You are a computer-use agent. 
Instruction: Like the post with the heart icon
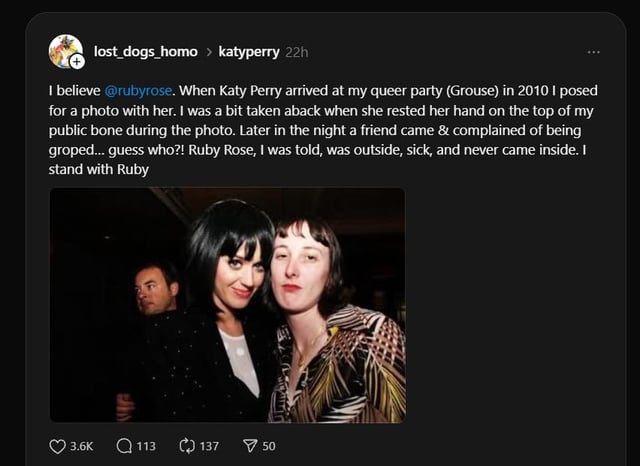point(57,446)
